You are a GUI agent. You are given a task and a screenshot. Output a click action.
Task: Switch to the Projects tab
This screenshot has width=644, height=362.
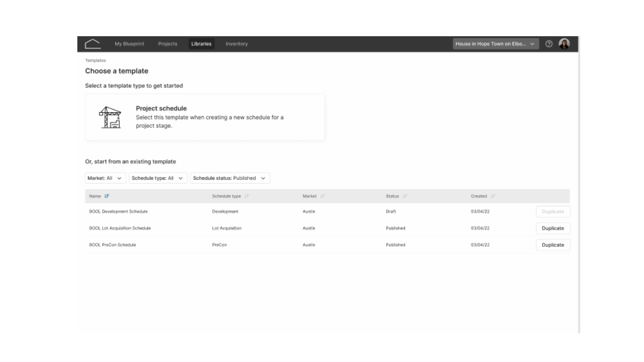(x=168, y=44)
